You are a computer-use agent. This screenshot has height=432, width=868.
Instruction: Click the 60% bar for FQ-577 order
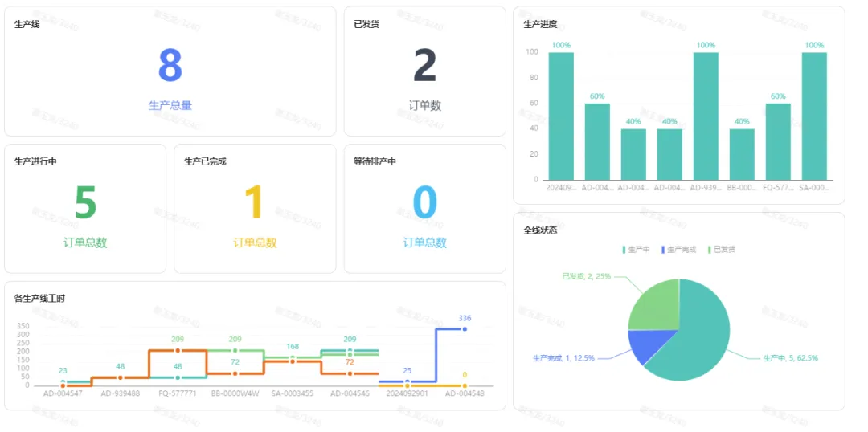[777, 141]
